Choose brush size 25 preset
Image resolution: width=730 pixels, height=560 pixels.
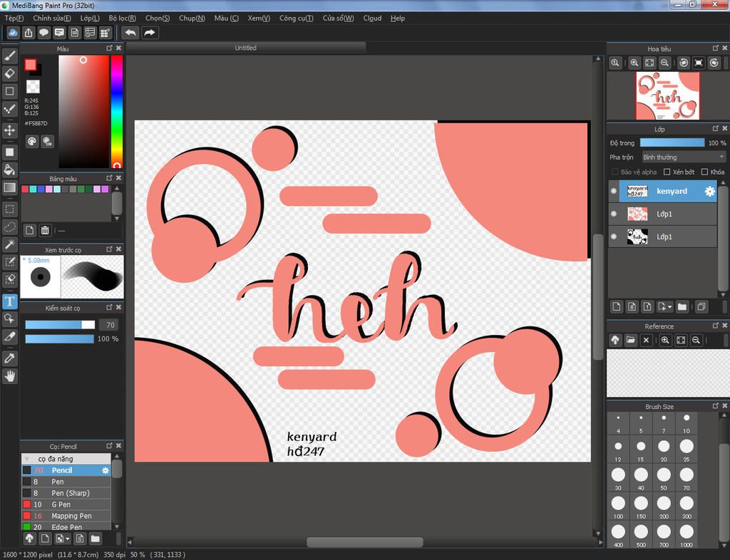tap(687, 450)
